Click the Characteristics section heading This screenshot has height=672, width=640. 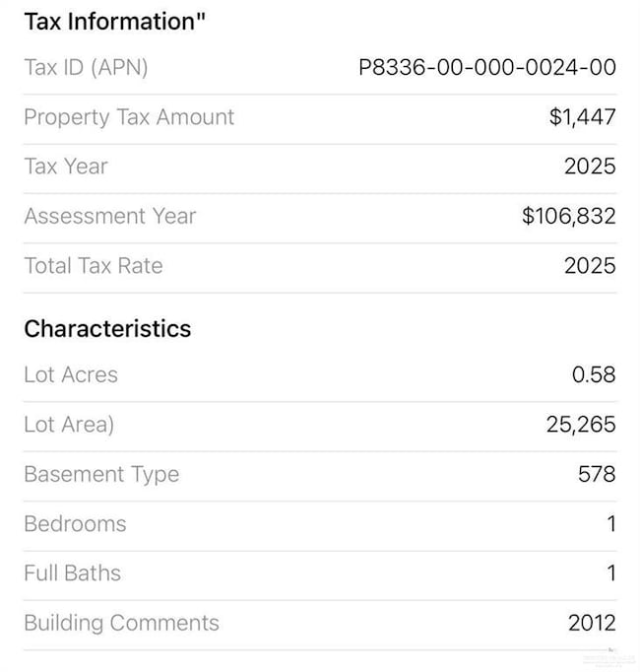point(107,328)
